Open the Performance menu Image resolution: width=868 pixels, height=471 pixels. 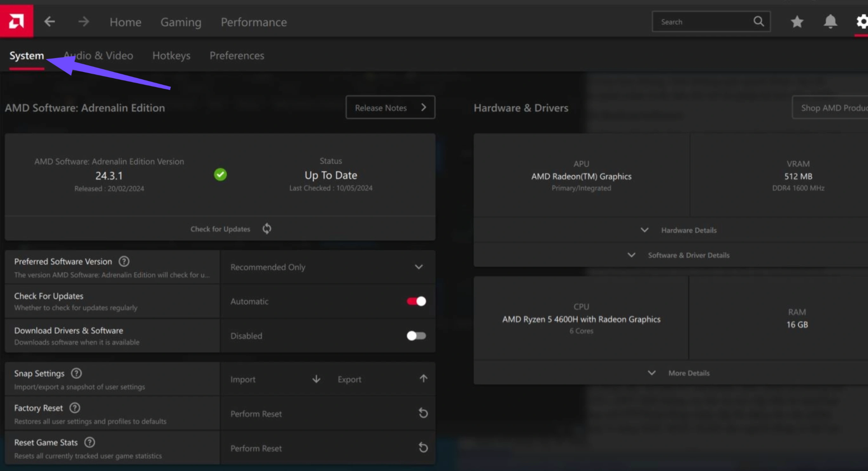pos(254,22)
